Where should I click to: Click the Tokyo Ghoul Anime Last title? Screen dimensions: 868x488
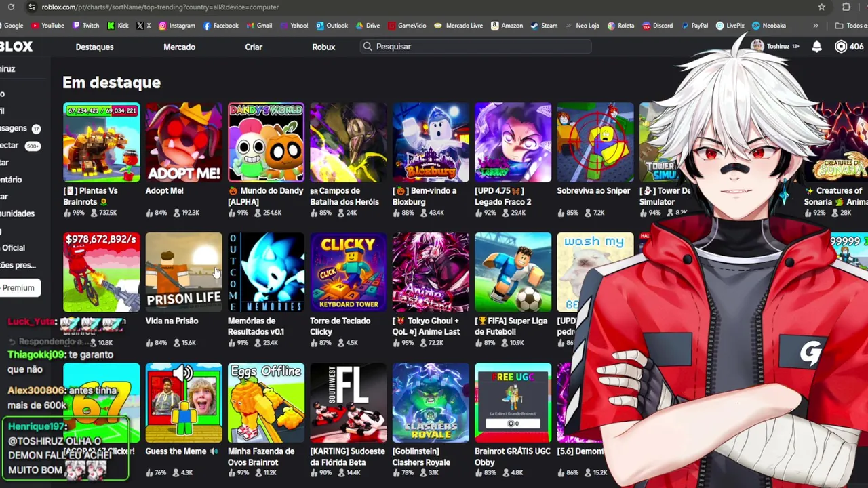tap(426, 326)
